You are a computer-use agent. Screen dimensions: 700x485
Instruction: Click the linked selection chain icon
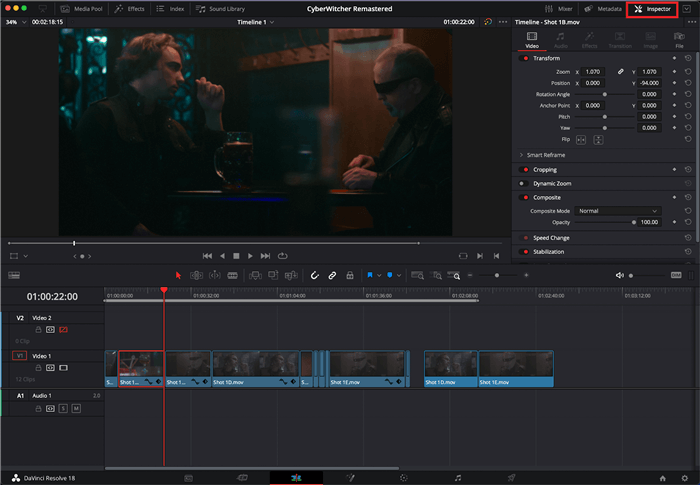(332, 275)
